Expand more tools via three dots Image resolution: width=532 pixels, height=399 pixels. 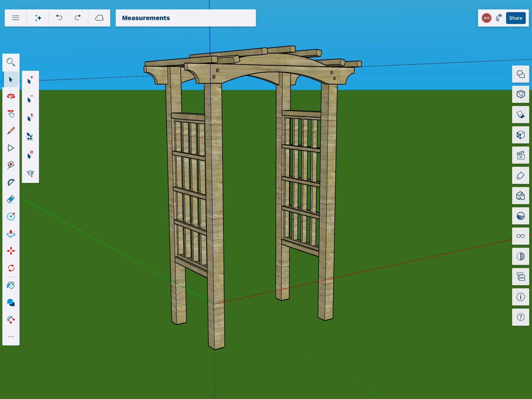pyautogui.click(x=11, y=337)
